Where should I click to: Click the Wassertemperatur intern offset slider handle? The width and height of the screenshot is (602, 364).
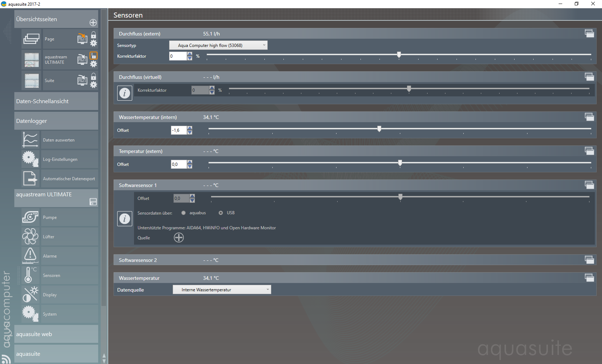pos(379,129)
